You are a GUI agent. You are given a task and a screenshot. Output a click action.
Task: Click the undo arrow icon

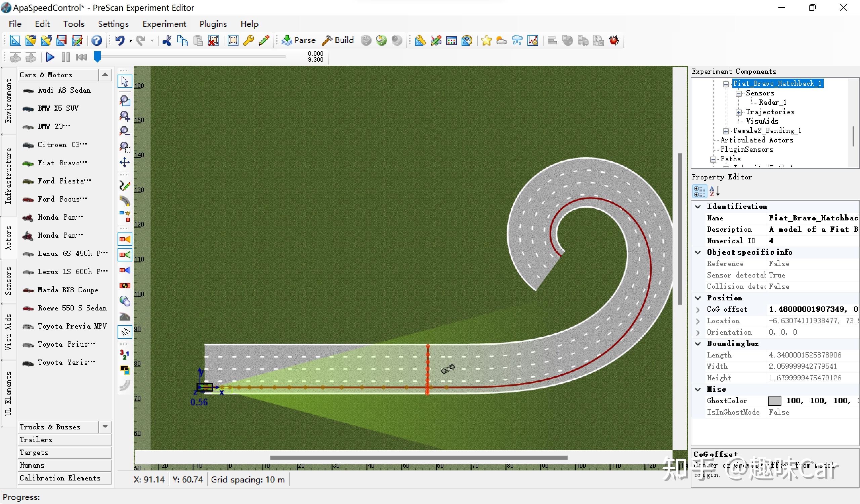pyautogui.click(x=120, y=41)
